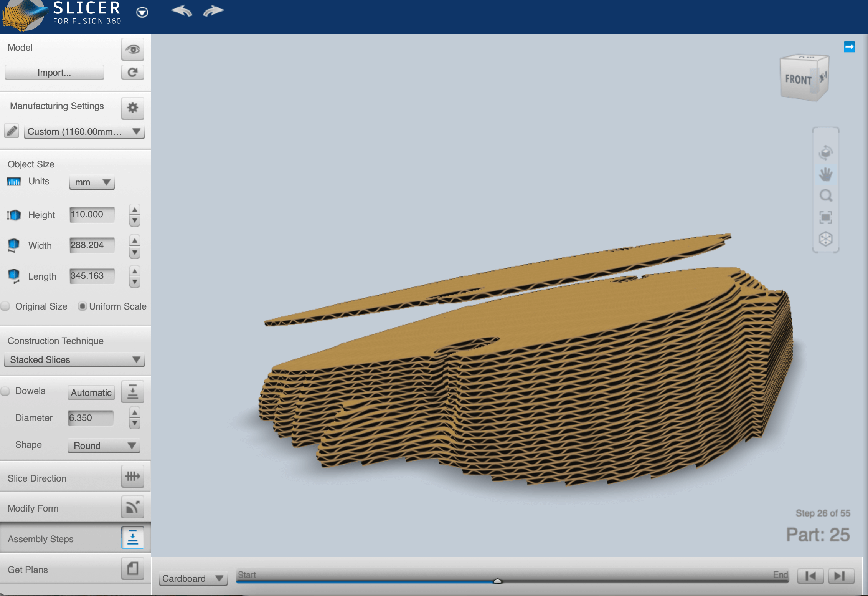Open the Cardboard material dropdown
Screen dimensions: 868x596
click(x=193, y=578)
